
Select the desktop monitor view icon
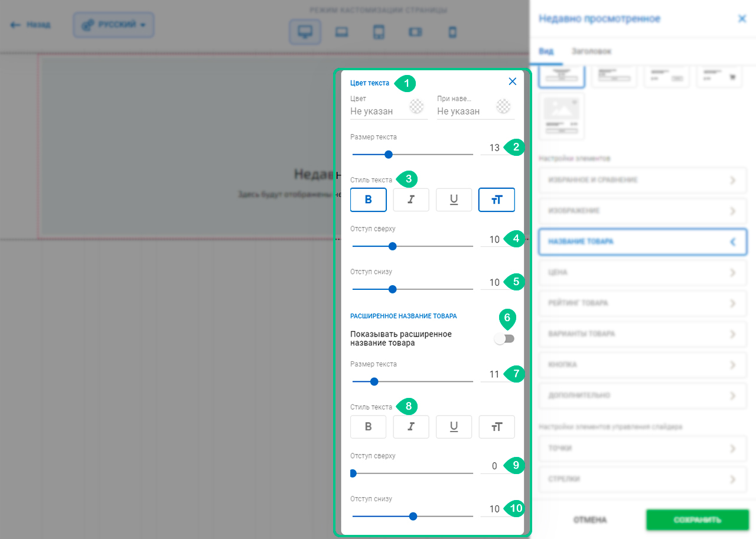[x=305, y=32]
